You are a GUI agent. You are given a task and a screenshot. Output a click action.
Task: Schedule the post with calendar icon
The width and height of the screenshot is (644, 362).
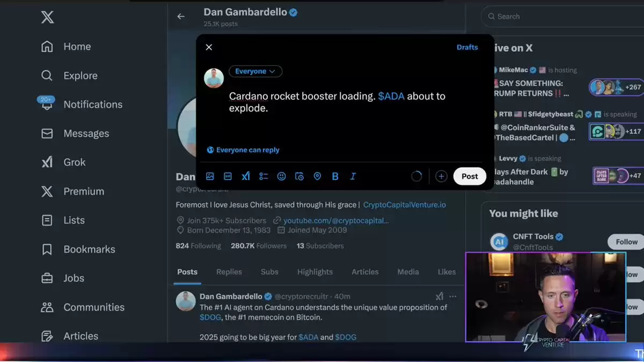tap(299, 176)
